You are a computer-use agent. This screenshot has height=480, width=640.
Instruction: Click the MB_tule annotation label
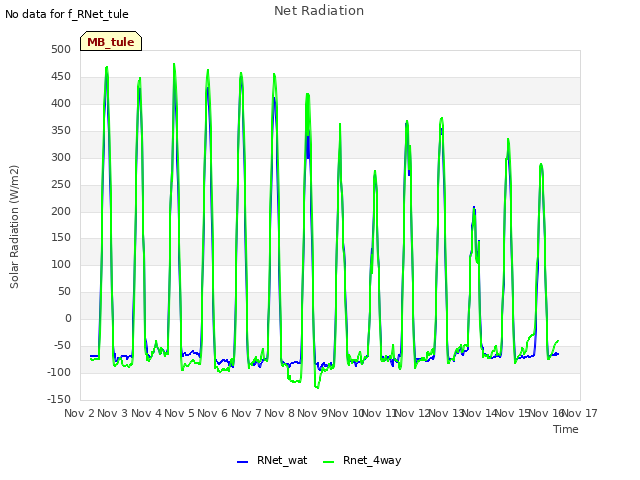click(x=111, y=42)
